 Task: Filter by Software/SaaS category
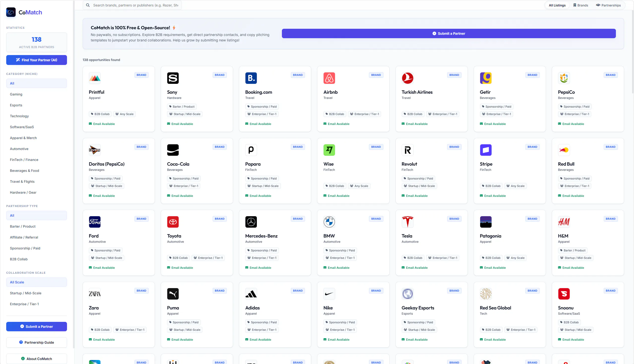click(36, 127)
